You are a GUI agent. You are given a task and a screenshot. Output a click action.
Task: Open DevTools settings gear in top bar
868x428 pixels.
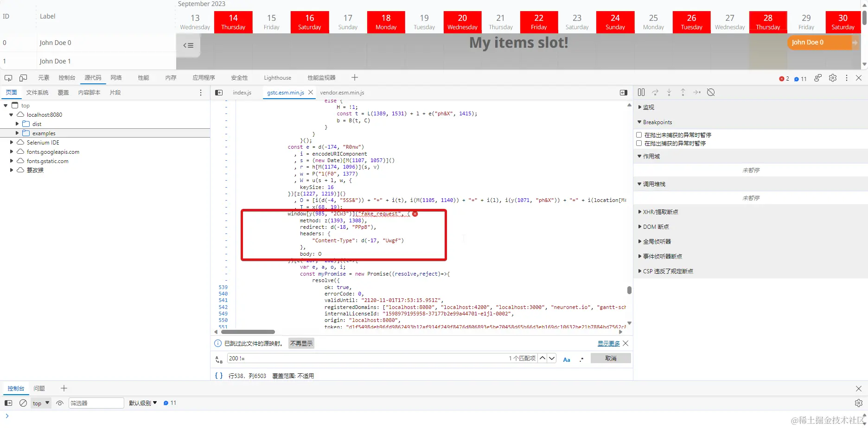coord(833,78)
